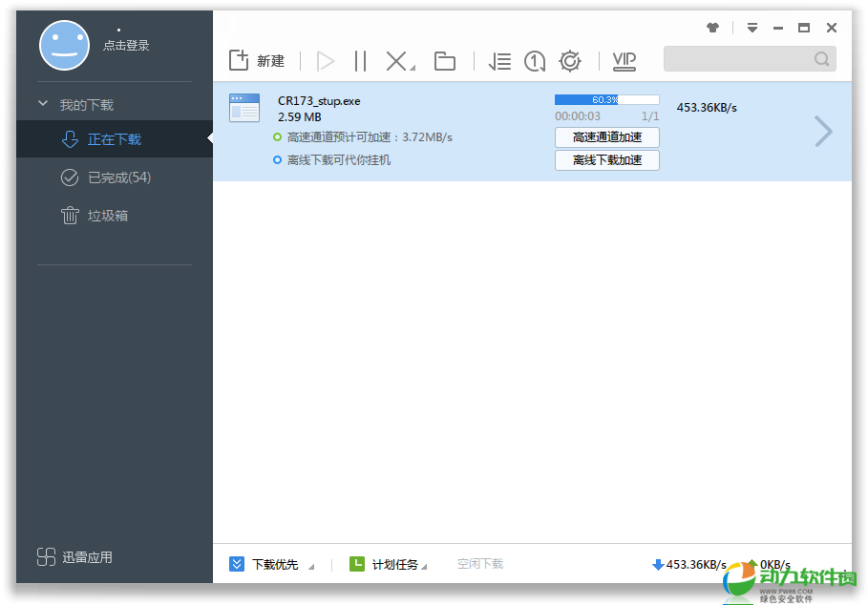Click the circled 1 toolbar icon

pos(535,61)
